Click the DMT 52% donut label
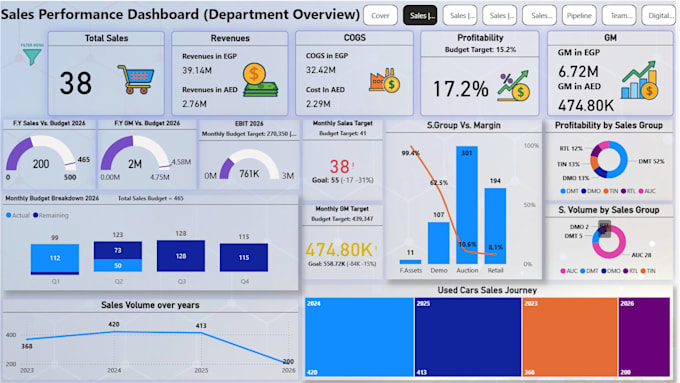The width and height of the screenshot is (680, 383). (651, 161)
